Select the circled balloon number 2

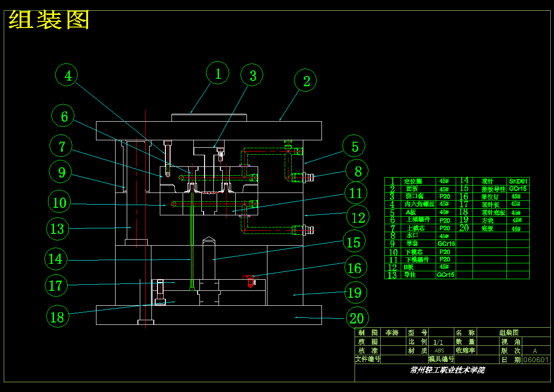coord(306,80)
